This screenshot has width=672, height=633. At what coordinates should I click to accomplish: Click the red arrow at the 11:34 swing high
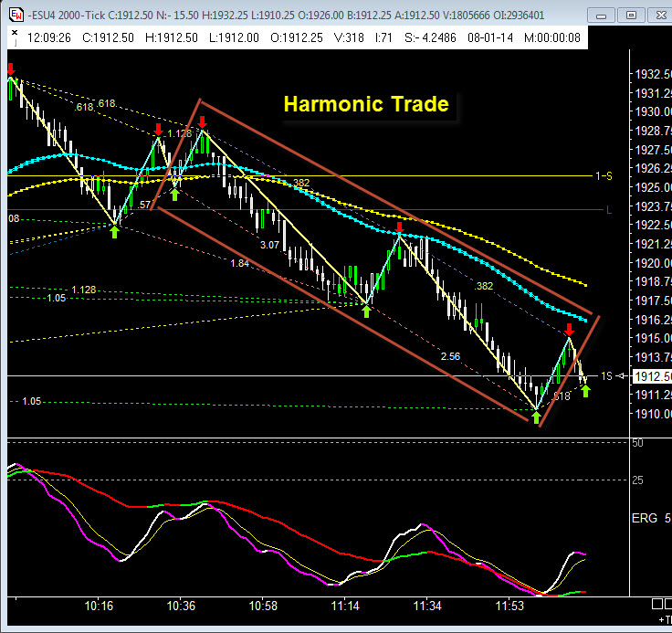point(399,227)
